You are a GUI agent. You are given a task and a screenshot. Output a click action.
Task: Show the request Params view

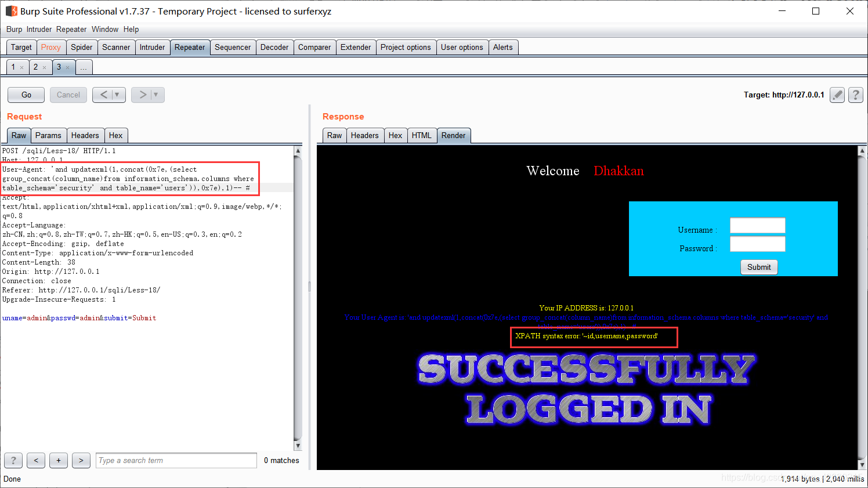click(x=48, y=135)
